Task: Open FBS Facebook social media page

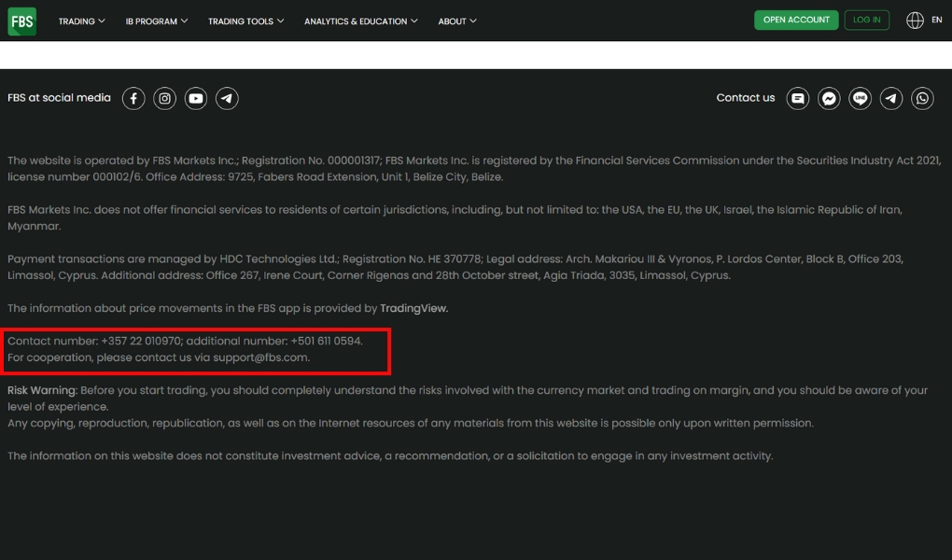Action: coord(133,98)
